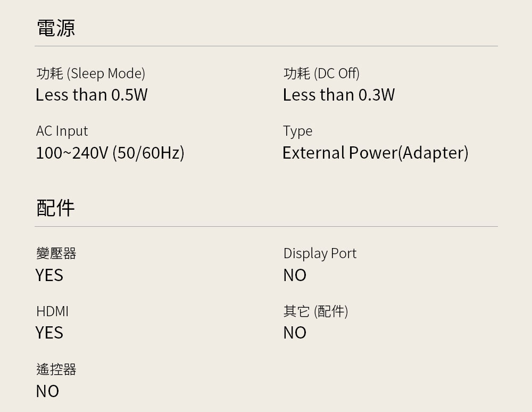Click the Display Port label
This screenshot has height=412, width=532.
[x=320, y=253]
